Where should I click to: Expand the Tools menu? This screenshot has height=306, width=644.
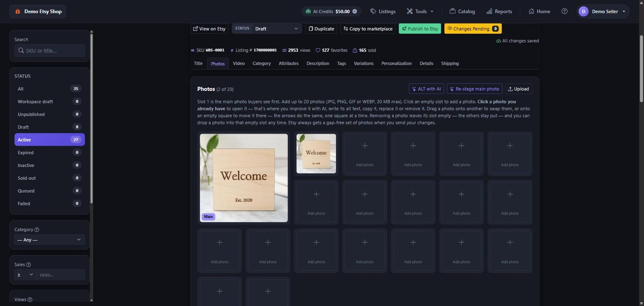coord(420,12)
